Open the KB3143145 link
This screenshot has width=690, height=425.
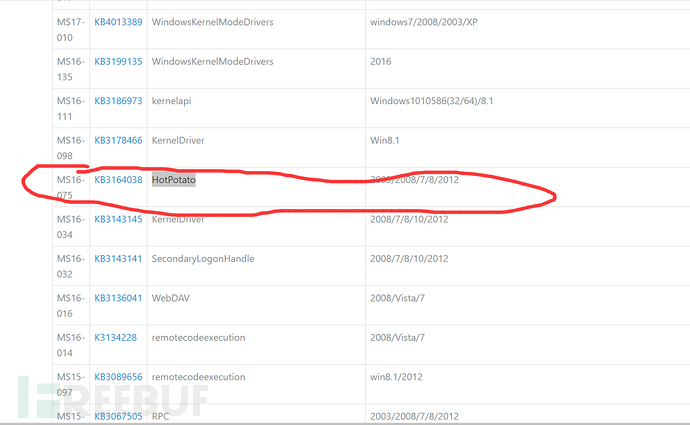(x=118, y=219)
